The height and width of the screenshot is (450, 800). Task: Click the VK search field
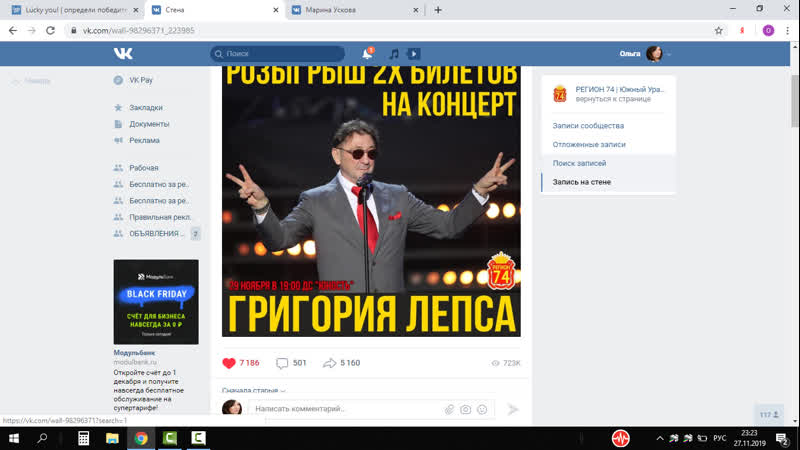coord(278,54)
